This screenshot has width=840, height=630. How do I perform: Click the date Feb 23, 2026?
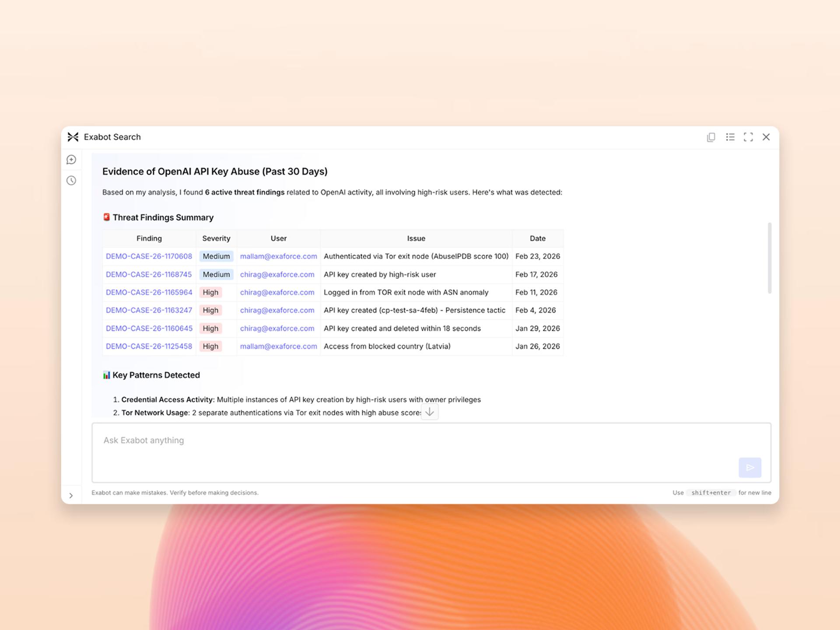click(537, 256)
